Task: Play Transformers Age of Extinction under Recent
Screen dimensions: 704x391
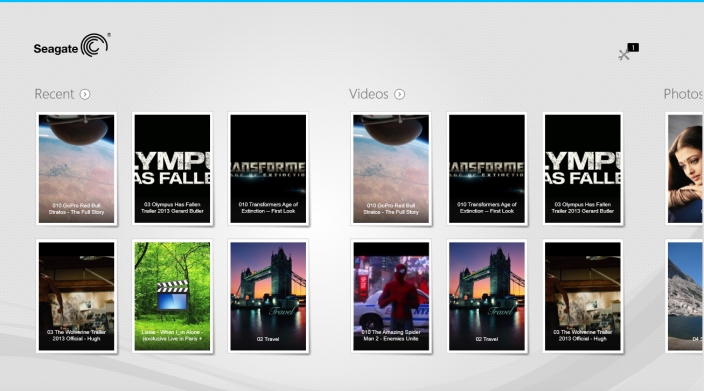Action: click(268, 169)
